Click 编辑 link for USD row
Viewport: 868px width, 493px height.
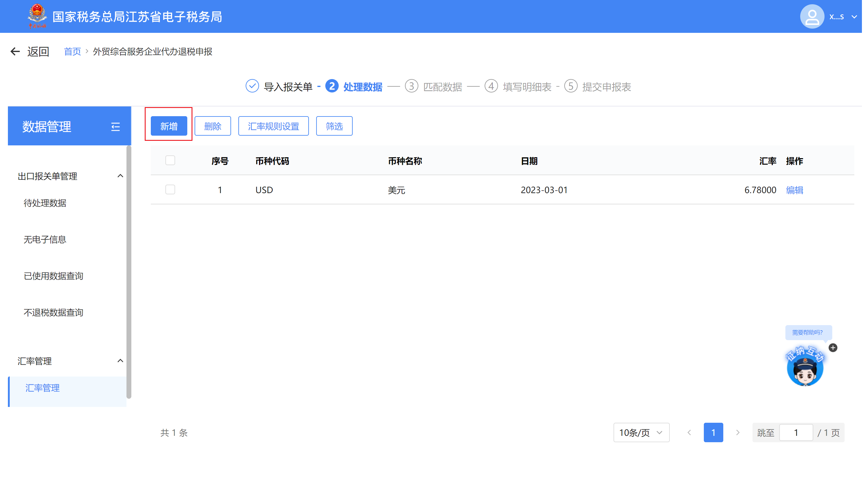(794, 190)
